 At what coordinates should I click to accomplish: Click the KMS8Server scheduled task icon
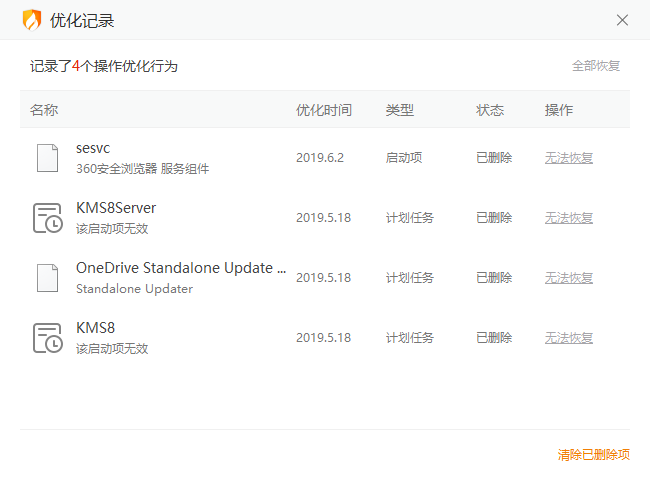(x=48, y=218)
